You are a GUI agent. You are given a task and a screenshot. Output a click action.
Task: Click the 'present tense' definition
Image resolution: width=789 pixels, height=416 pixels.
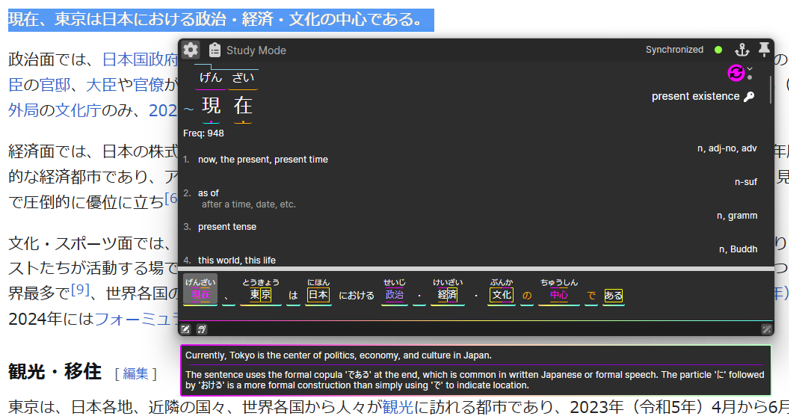227,227
